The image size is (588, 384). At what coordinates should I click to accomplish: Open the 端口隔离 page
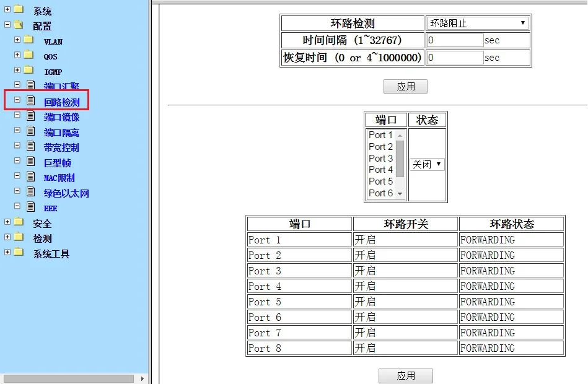[61, 133]
